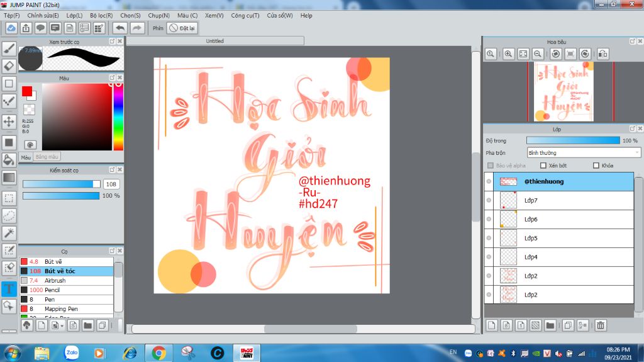Screen dimensions: 644x362
Task: Click the transparent color swatch
Action: [29, 110]
